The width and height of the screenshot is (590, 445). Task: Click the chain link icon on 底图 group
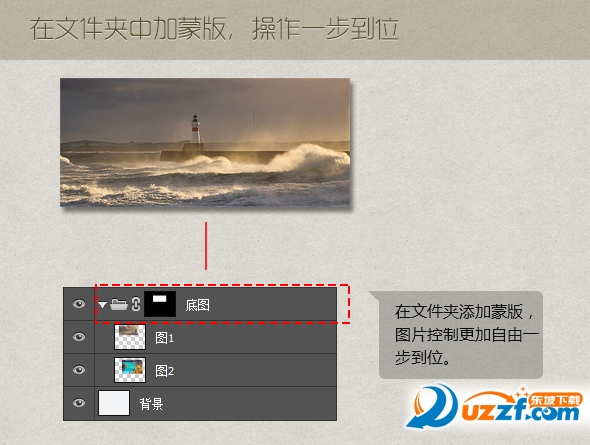pos(136,304)
